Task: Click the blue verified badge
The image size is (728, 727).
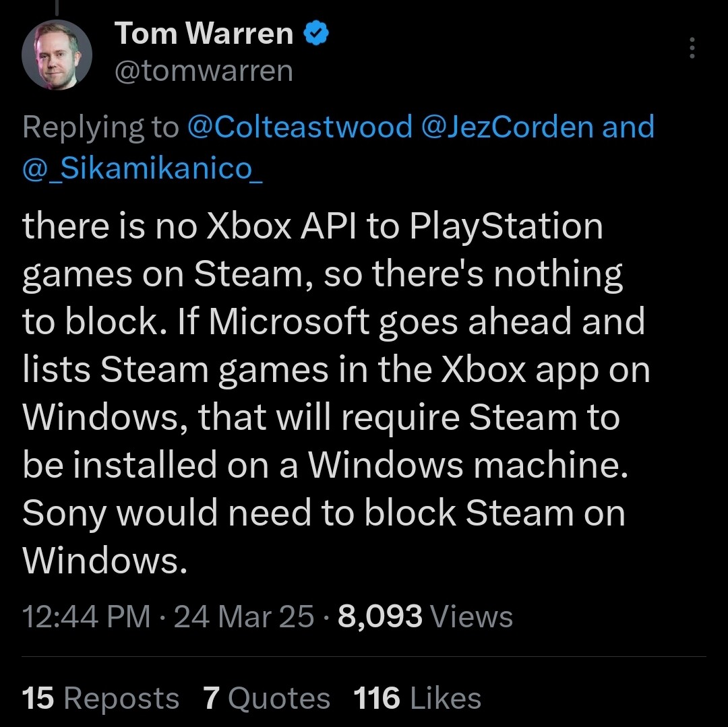Action: tap(316, 33)
